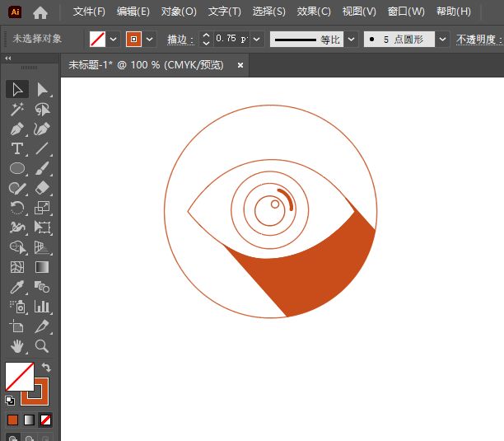Expand the stroke profile 等比 dropdown
The image size is (504, 441).
[352, 39]
